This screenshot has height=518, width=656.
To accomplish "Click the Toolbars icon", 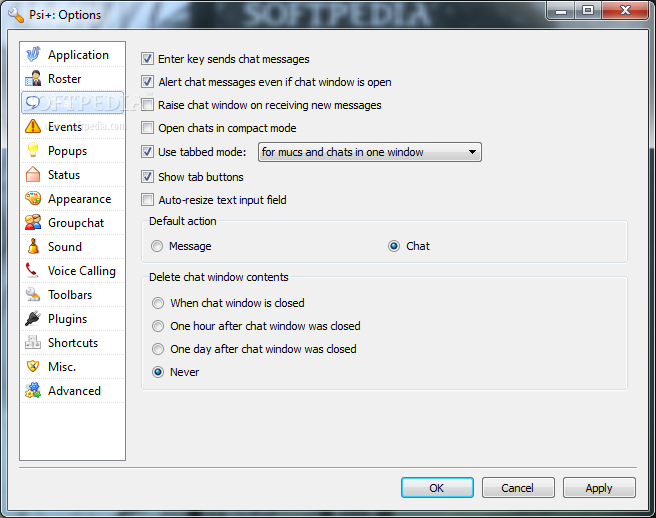I will [x=33, y=294].
